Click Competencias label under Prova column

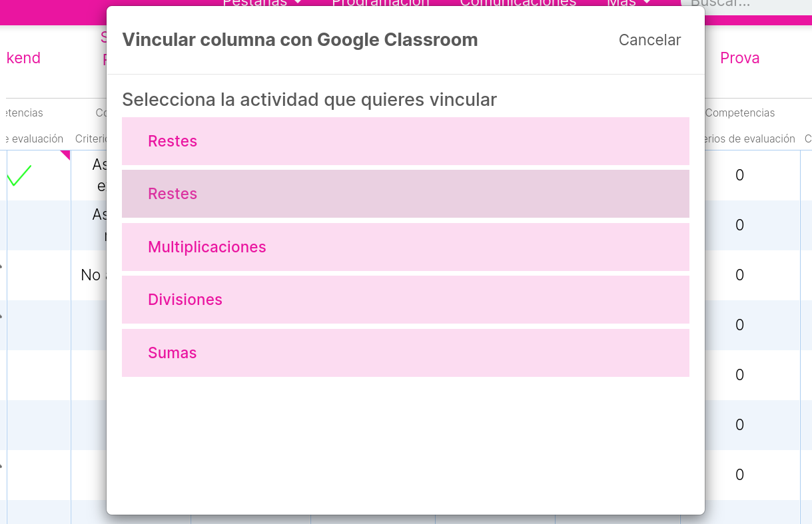pos(740,113)
